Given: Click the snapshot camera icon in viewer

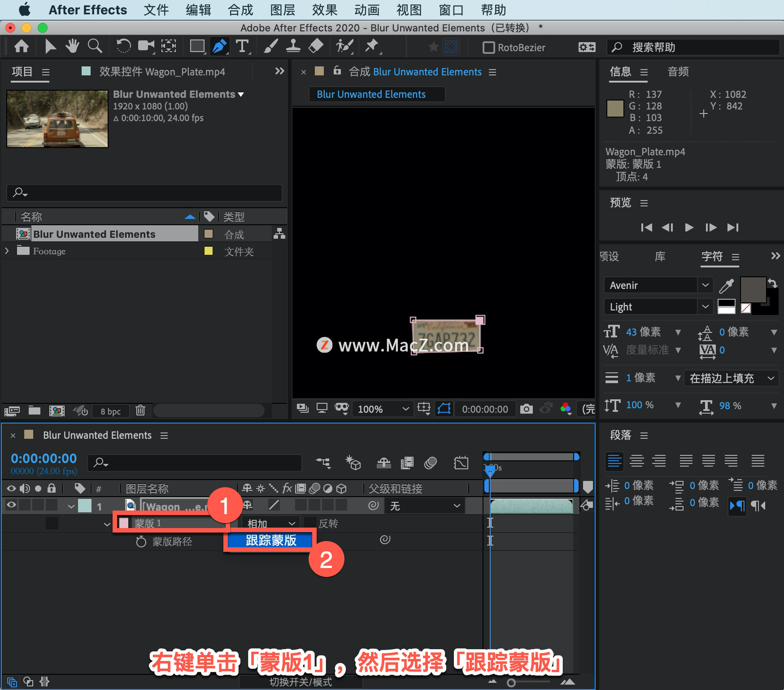Looking at the screenshot, I should [x=526, y=409].
